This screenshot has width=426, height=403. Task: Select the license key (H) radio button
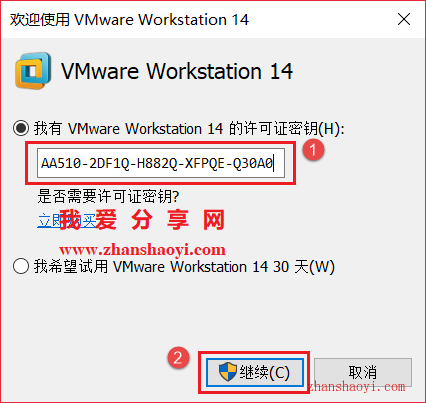pyautogui.click(x=21, y=128)
